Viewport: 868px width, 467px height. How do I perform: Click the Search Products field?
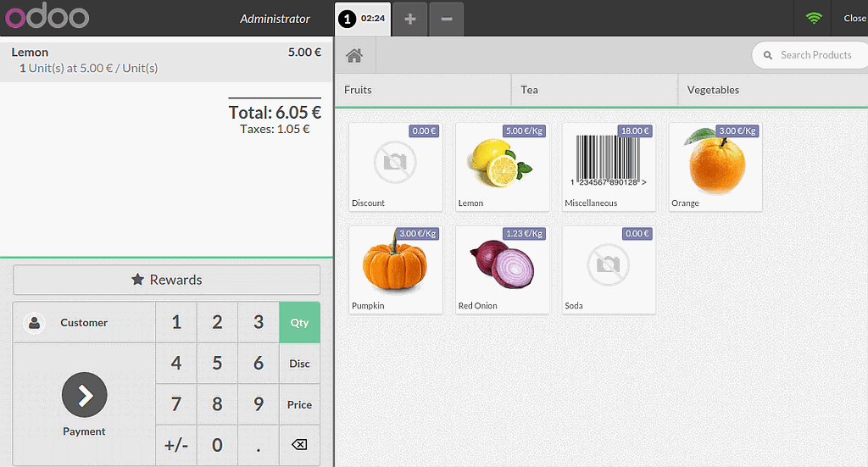(x=814, y=55)
